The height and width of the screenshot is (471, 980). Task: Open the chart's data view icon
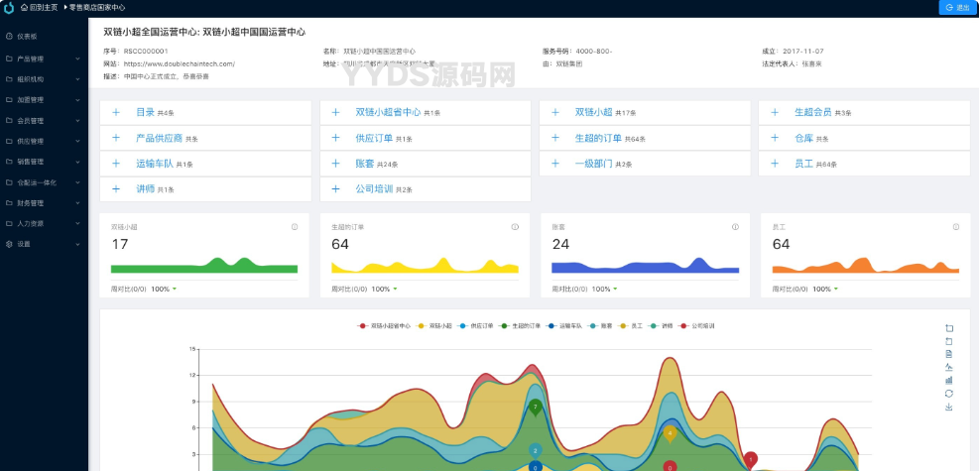(949, 354)
